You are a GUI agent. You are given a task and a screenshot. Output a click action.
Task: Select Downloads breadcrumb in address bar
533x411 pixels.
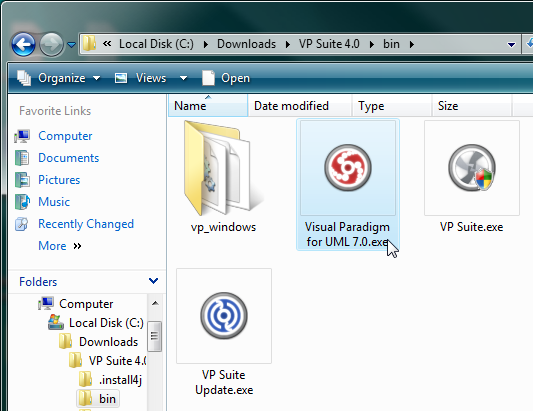[246, 44]
